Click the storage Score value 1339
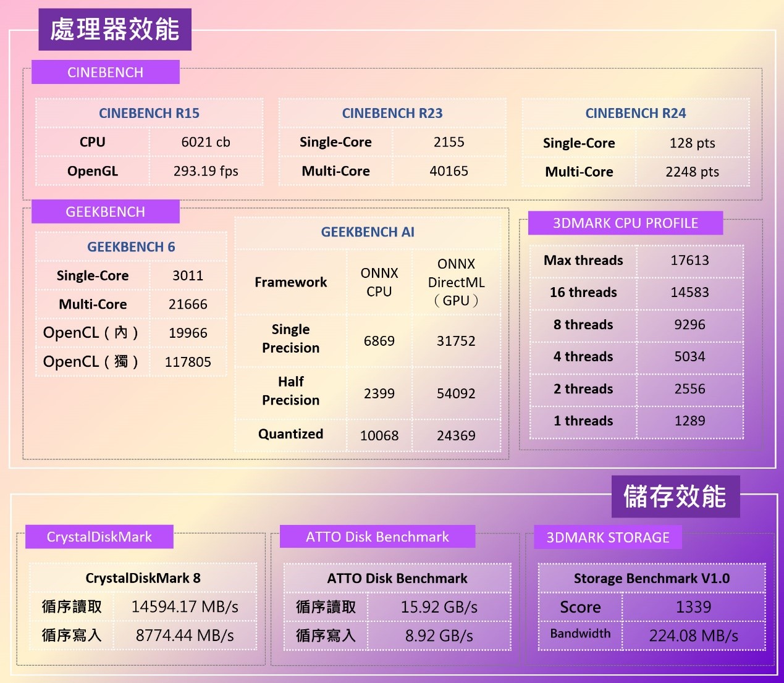784x683 pixels. coord(694,607)
